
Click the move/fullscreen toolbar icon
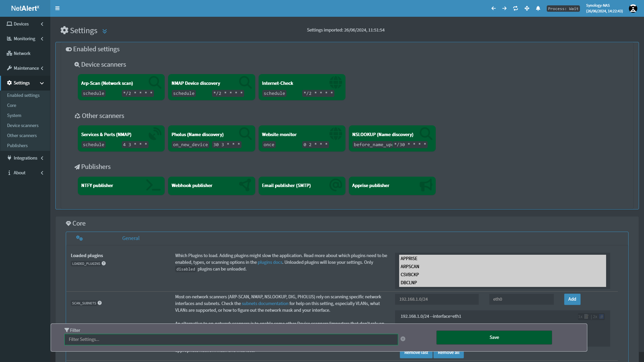point(527,8)
